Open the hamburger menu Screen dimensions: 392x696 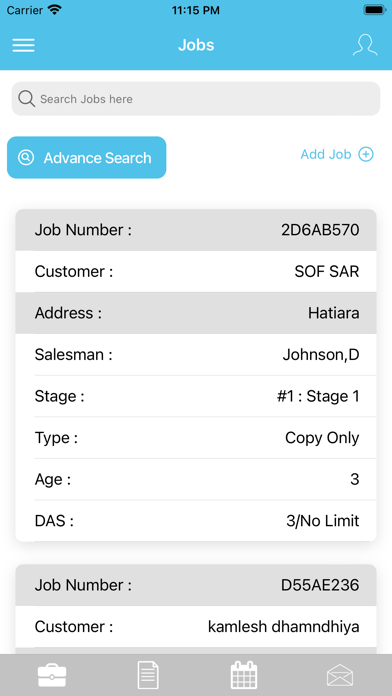click(24, 45)
